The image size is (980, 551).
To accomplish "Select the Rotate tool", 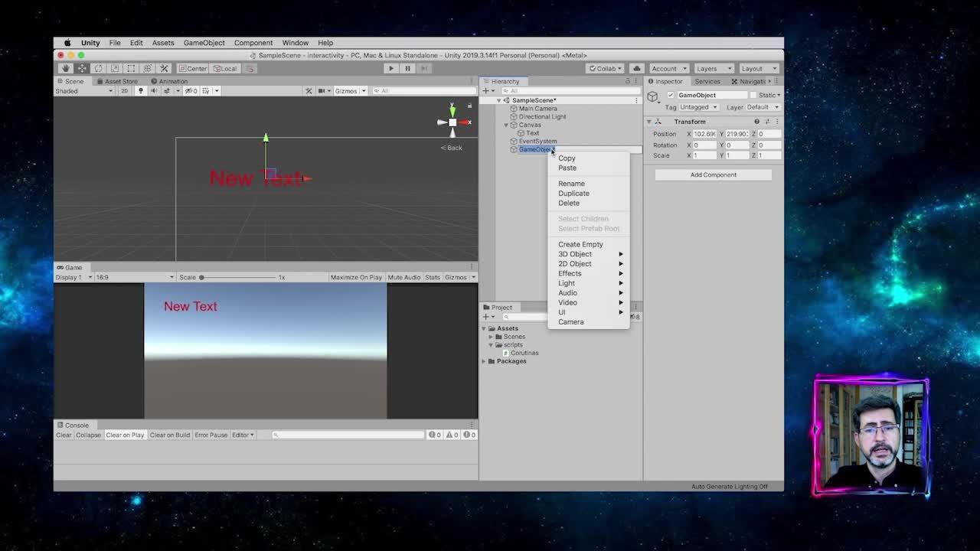I will 98,68.
